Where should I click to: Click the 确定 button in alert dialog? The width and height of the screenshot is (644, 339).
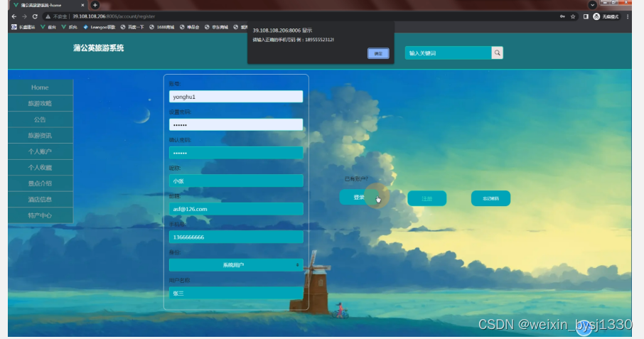pos(378,53)
